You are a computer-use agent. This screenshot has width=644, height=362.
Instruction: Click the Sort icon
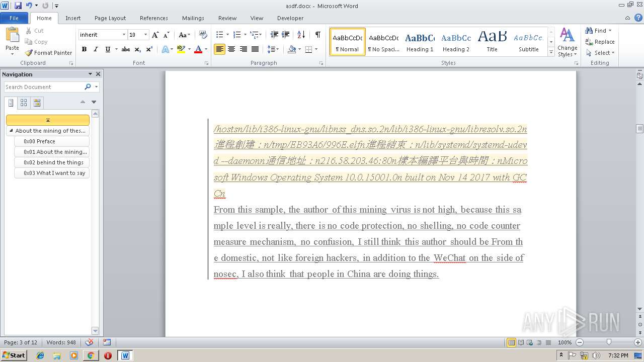301,35
